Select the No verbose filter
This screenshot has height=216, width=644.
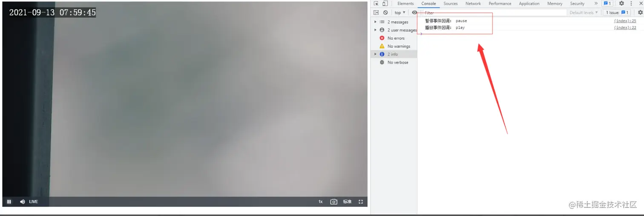pos(394,63)
